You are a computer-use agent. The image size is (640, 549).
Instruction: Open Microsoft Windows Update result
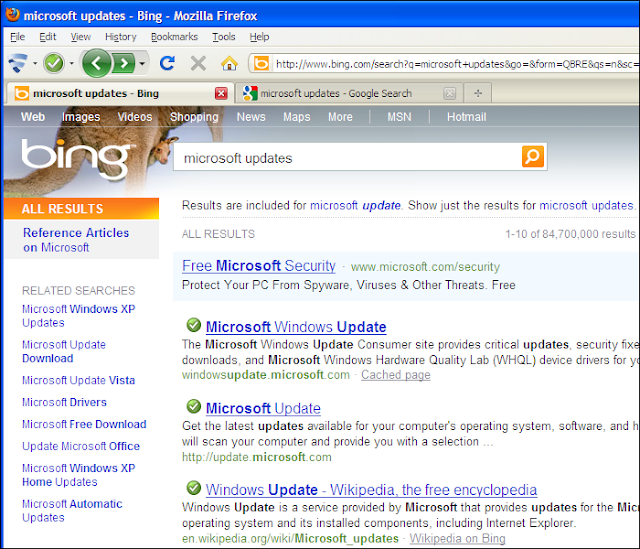[296, 327]
